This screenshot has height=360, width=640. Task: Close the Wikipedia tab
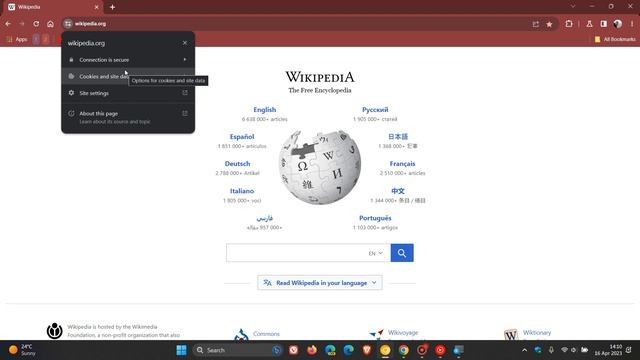click(97, 7)
